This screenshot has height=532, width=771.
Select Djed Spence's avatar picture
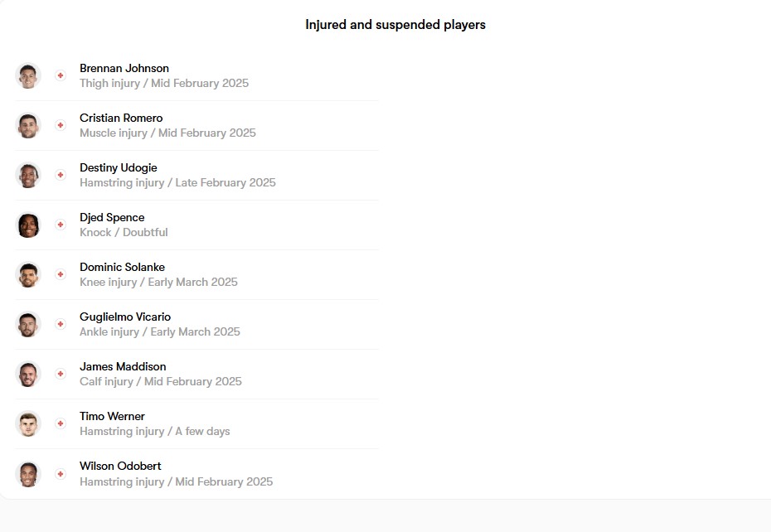28,225
